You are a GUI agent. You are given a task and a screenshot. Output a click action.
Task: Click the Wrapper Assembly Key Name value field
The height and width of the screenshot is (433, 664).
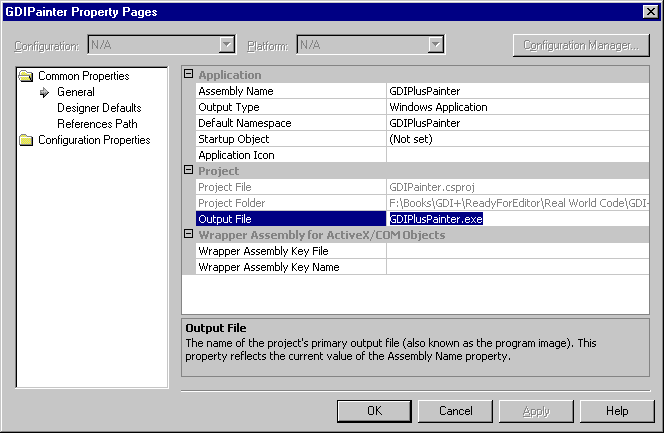[x=517, y=267]
